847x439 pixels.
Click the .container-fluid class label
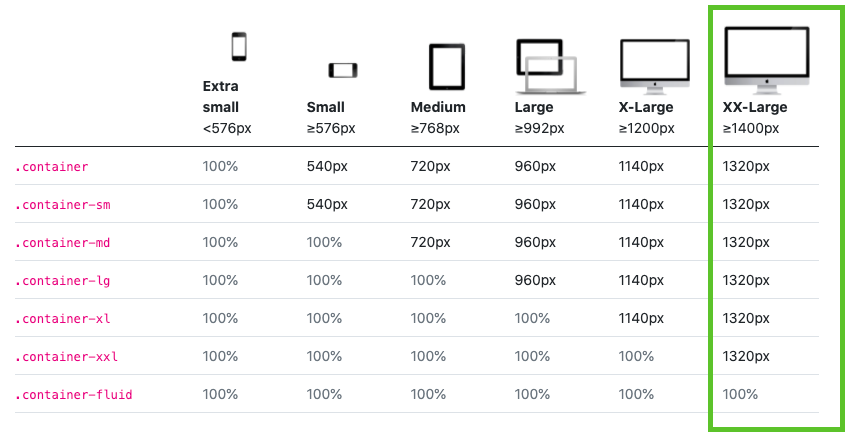click(73, 395)
